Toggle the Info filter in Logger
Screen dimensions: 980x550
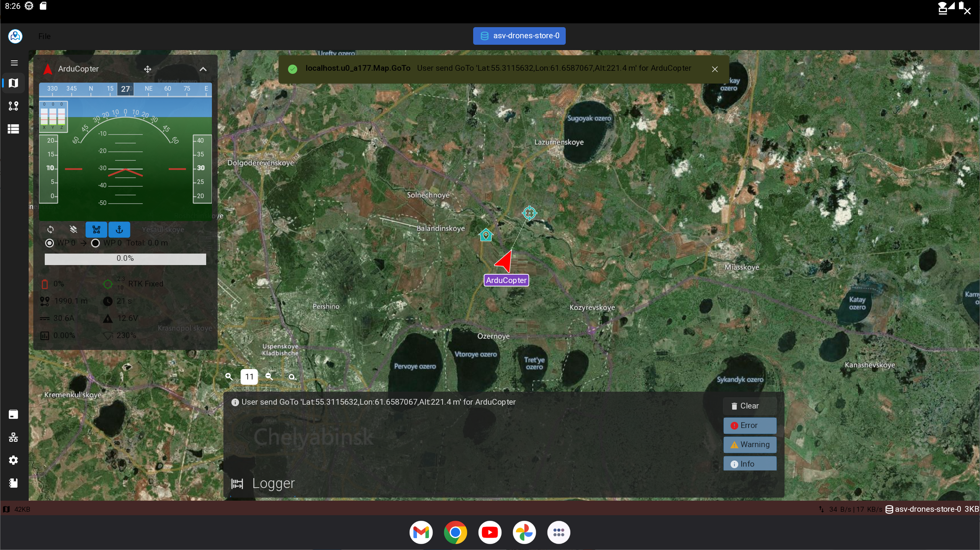pyautogui.click(x=750, y=464)
